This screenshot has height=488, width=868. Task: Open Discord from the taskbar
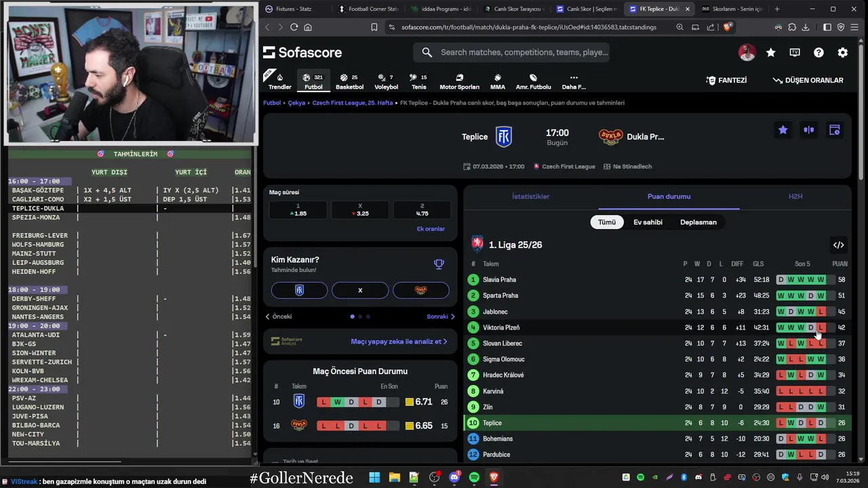point(454,477)
